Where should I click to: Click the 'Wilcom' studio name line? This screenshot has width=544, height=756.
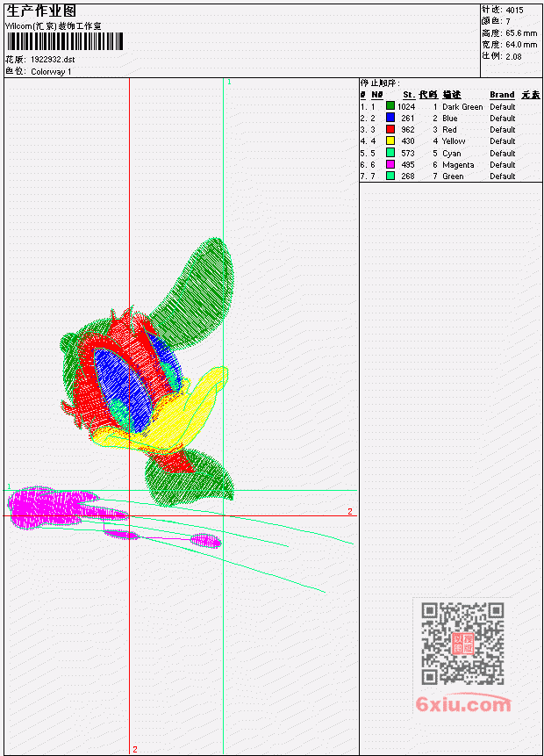(x=53, y=26)
